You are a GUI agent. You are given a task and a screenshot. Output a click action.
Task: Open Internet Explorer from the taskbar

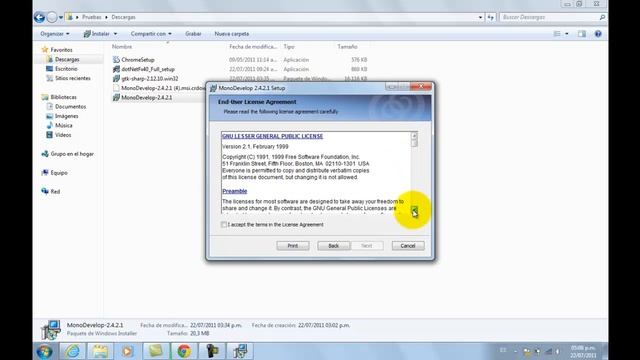click(x=73, y=351)
